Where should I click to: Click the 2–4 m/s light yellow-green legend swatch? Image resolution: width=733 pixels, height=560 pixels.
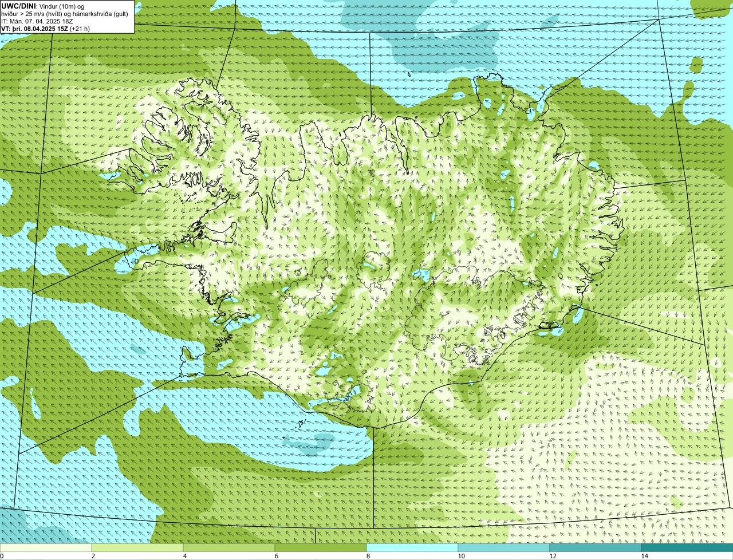[137, 547]
